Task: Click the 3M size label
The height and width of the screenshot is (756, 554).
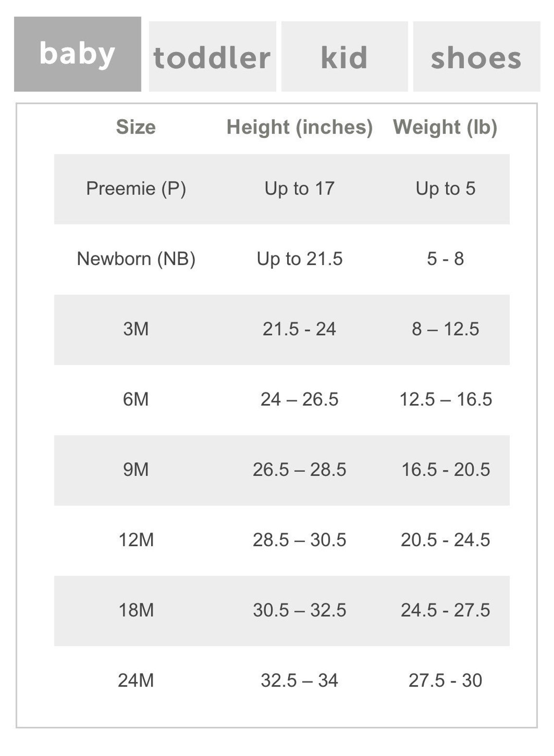Action: pyautogui.click(x=136, y=329)
